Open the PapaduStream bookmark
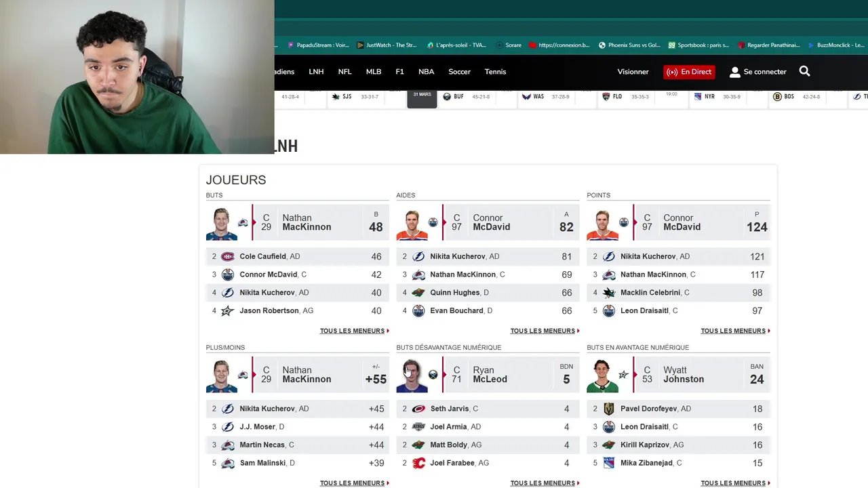Screen dimensions: 868x488 coord(318,45)
